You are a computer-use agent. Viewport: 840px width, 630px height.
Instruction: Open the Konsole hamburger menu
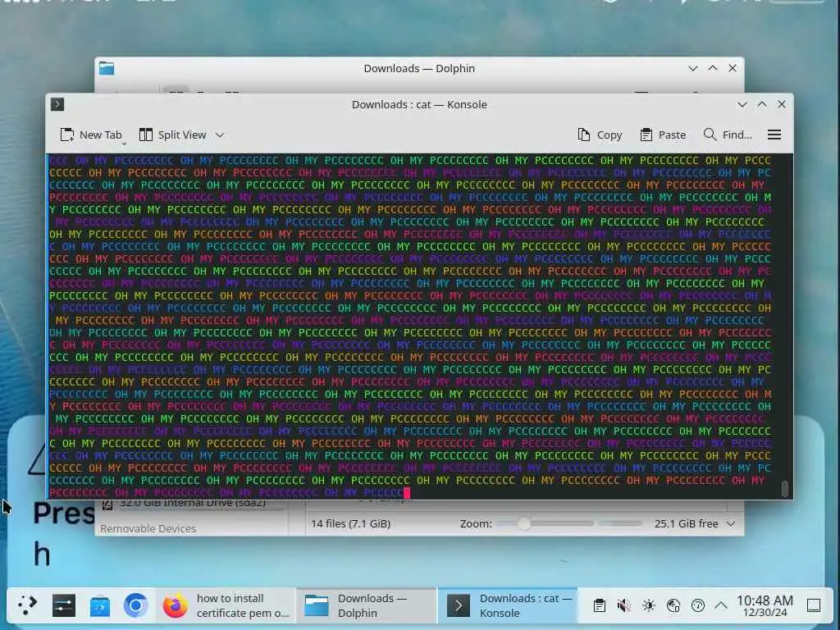pyautogui.click(x=774, y=135)
